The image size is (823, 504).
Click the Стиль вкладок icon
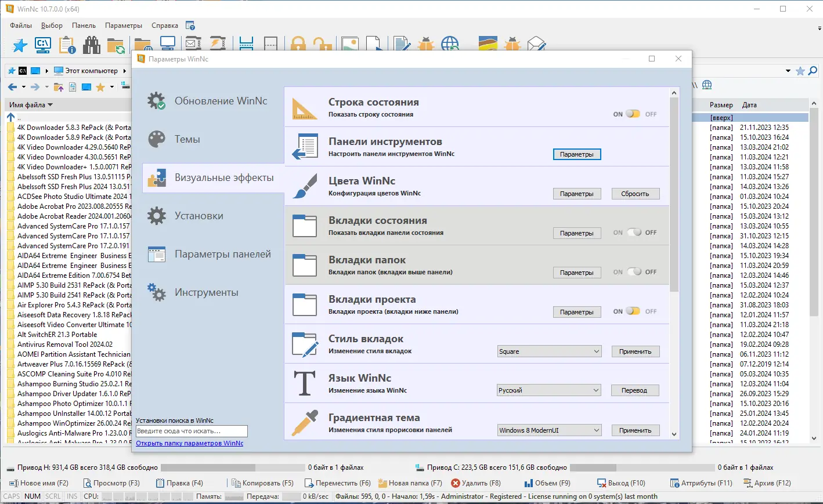305,344
